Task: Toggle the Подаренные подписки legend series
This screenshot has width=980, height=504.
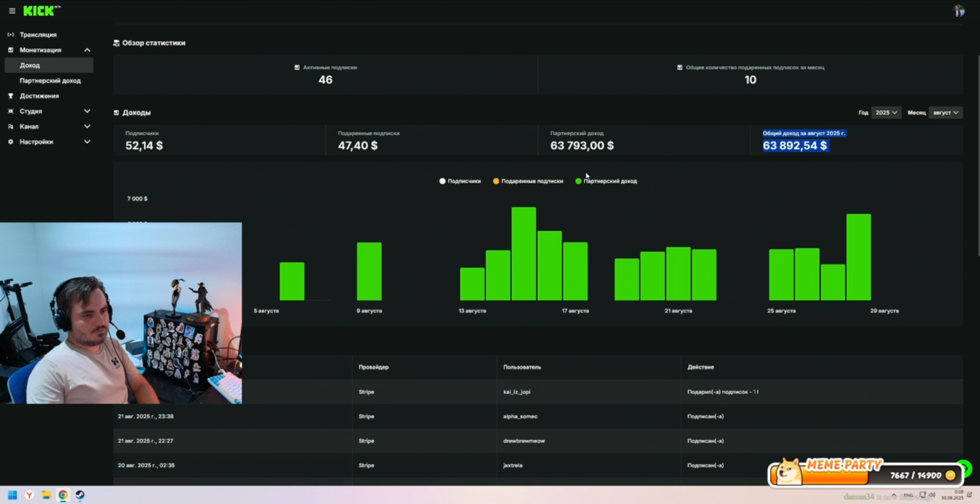Action: pyautogui.click(x=528, y=181)
